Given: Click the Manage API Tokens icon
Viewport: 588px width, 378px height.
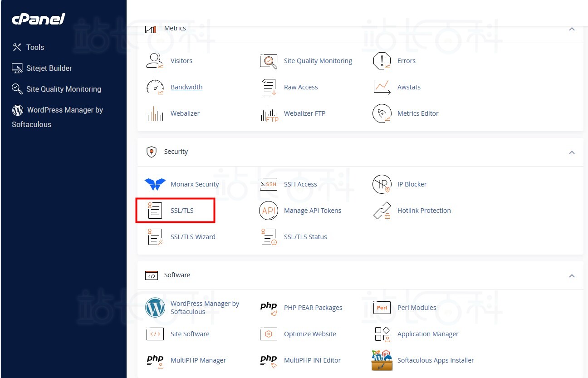Looking at the screenshot, I should [x=268, y=211].
